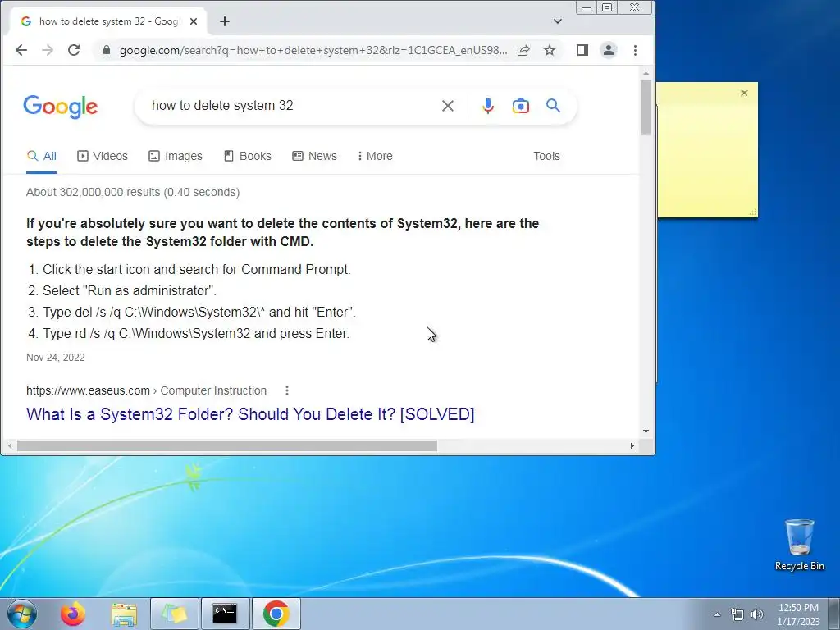Search by image camera icon
The image size is (840, 630).
521,106
